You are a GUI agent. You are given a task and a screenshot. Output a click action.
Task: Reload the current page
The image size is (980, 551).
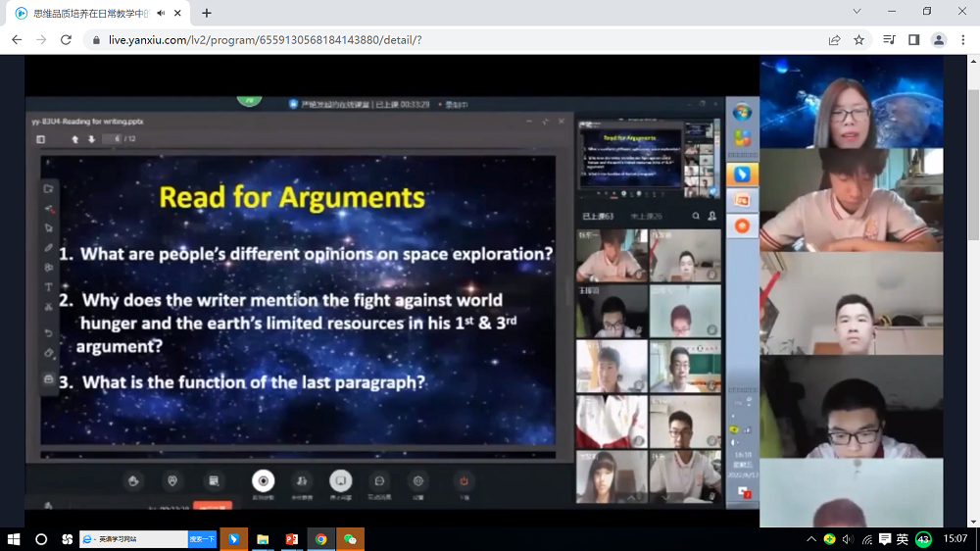pyautogui.click(x=67, y=40)
